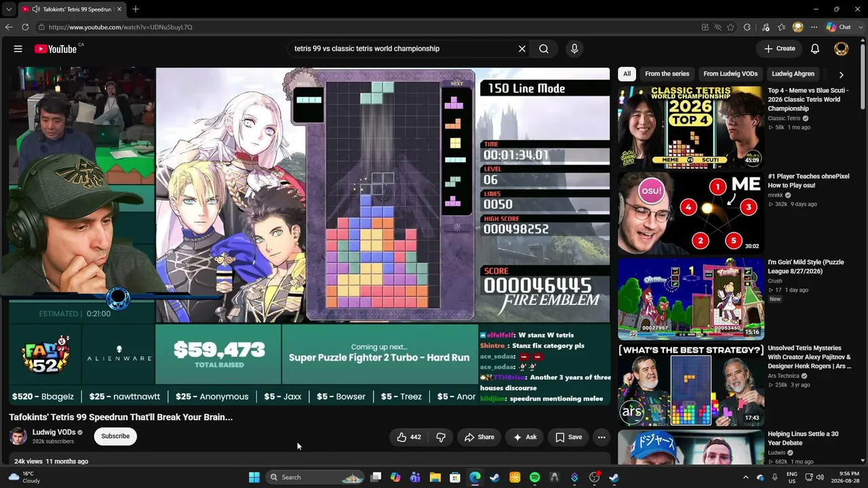
Task: Click the YouTube search input field
Action: point(403,49)
